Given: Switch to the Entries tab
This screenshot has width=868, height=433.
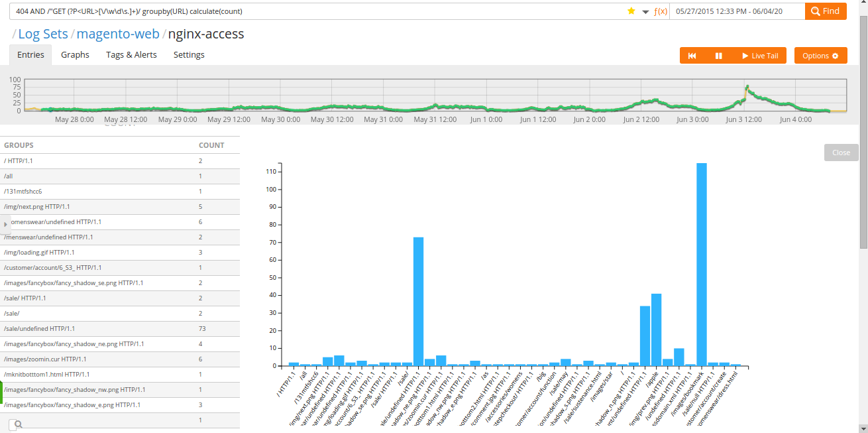Looking at the screenshot, I should coord(30,55).
